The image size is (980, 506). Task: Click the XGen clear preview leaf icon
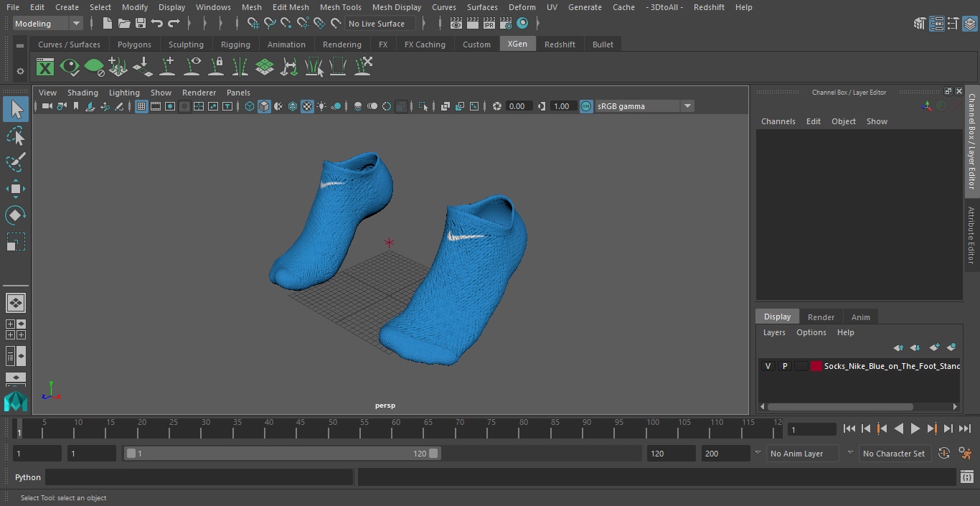click(x=94, y=67)
